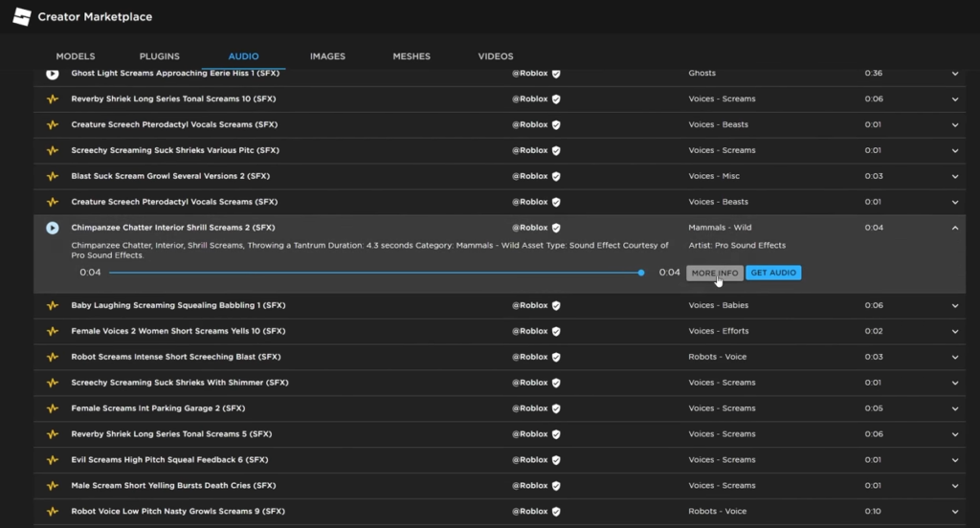The image size is (980, 528).
Task: Click verified badge on Robot Voice Low Pitch row
Action: (x=556, y=511)
